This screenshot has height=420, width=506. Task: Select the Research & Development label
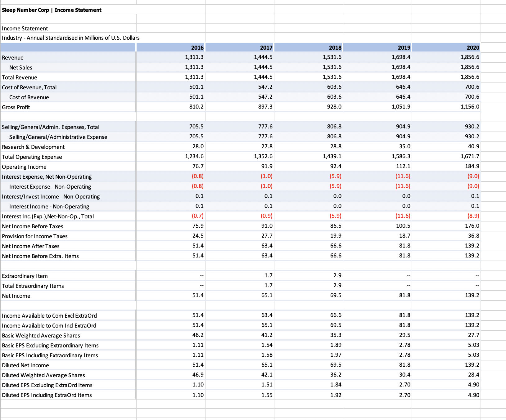33,147
